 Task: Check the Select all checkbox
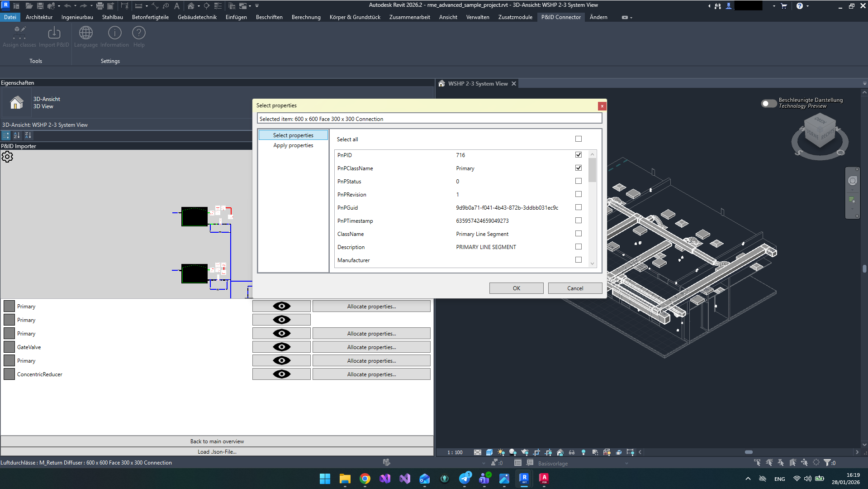[578, 139]
